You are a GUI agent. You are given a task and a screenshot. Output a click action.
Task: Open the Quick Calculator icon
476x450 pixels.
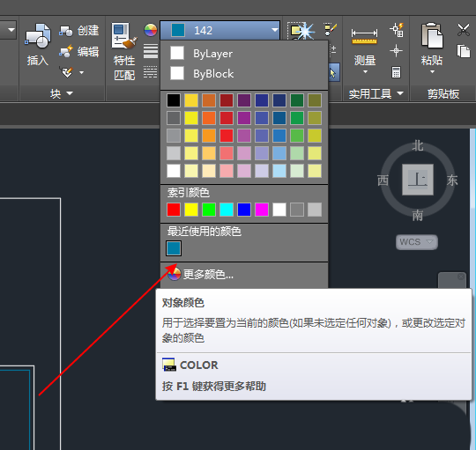(x=396, y=72)
